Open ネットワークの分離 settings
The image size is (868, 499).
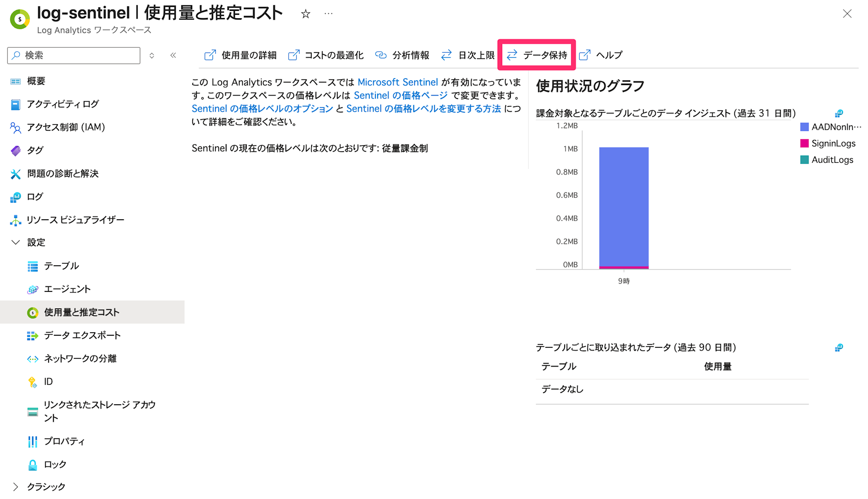click(x=80, y=359)
